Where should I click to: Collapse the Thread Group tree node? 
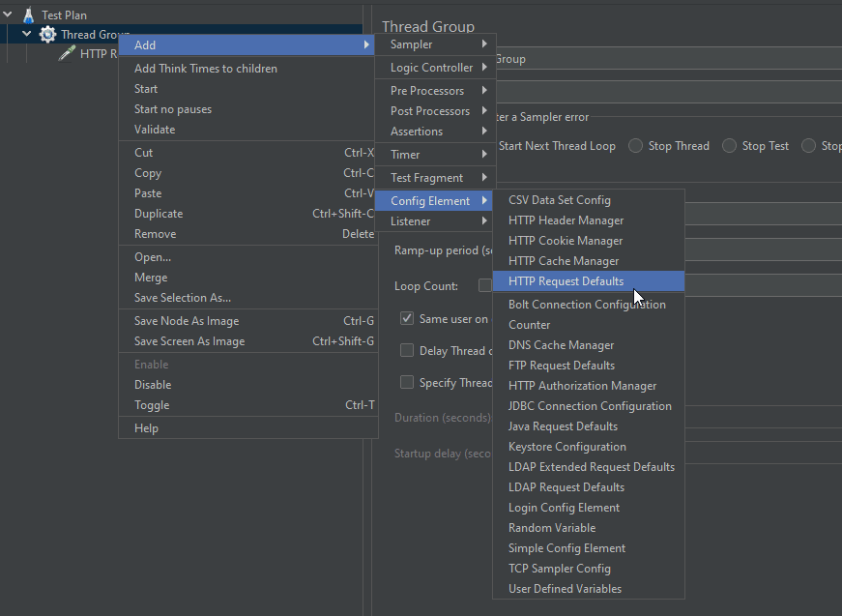pyautogui.click(x=27, y=34)
